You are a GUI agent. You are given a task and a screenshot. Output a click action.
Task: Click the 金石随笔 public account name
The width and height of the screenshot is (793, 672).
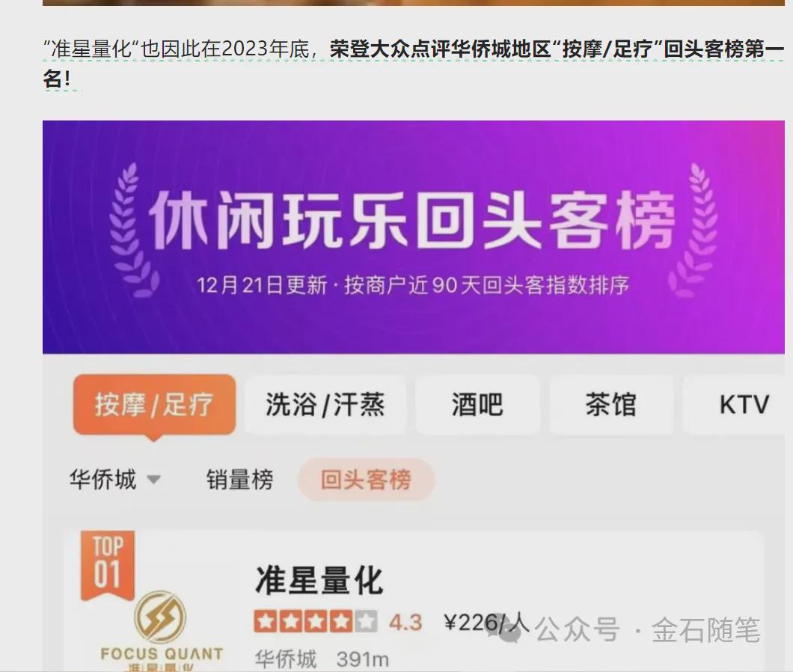coord(705,630)
